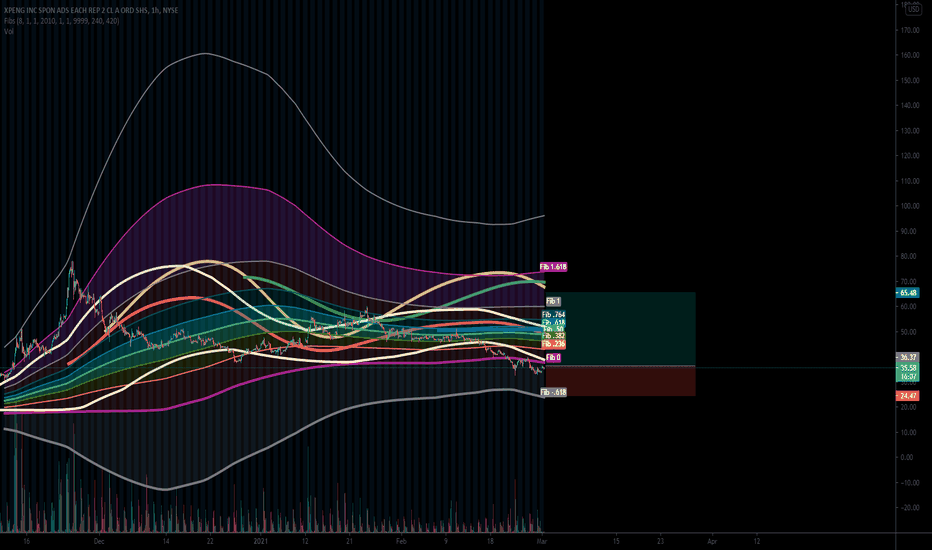Click the 24.47 stop price tag
The height and width of the screenshot is (550, 932).
[x=908, y=395]
